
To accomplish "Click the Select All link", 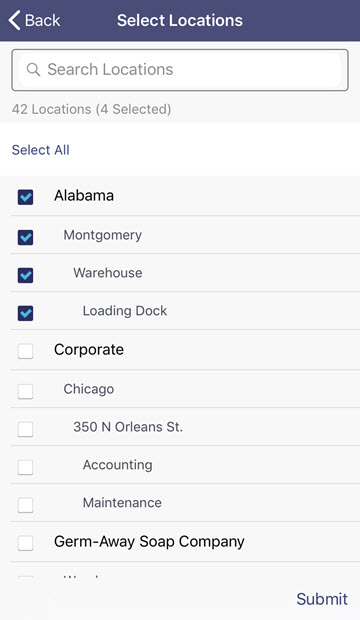I will tap(41, 150).
